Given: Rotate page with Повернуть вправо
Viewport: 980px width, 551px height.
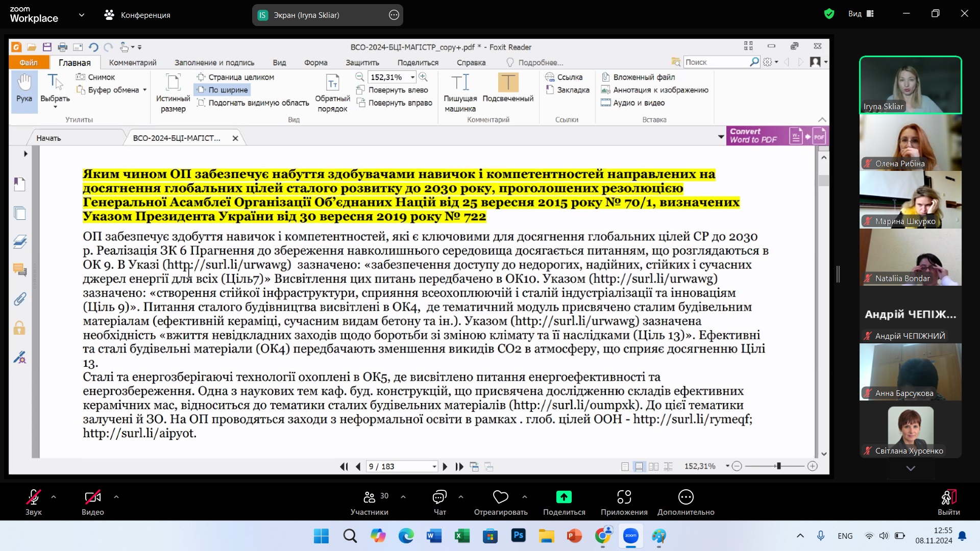Looking at the screenshot, I should coord(395,103).
